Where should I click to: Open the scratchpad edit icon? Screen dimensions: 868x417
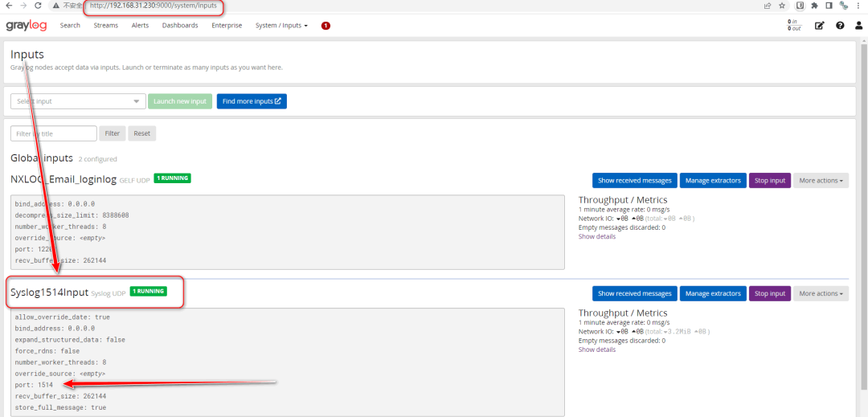(819, 26)
